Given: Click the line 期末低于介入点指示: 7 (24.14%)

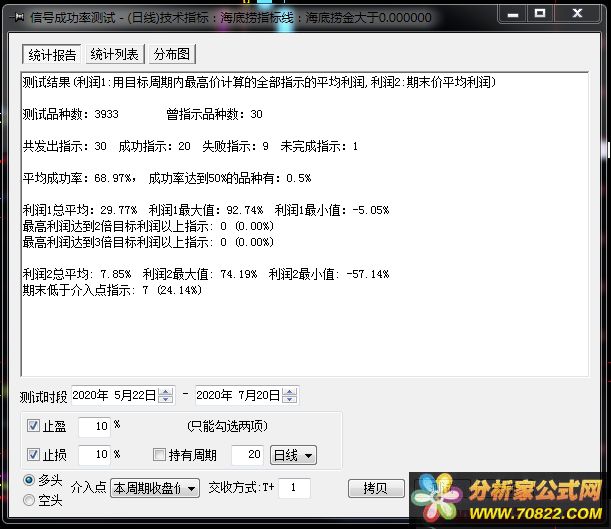Looking at the screenshot, I should click(x=112, y=290).
